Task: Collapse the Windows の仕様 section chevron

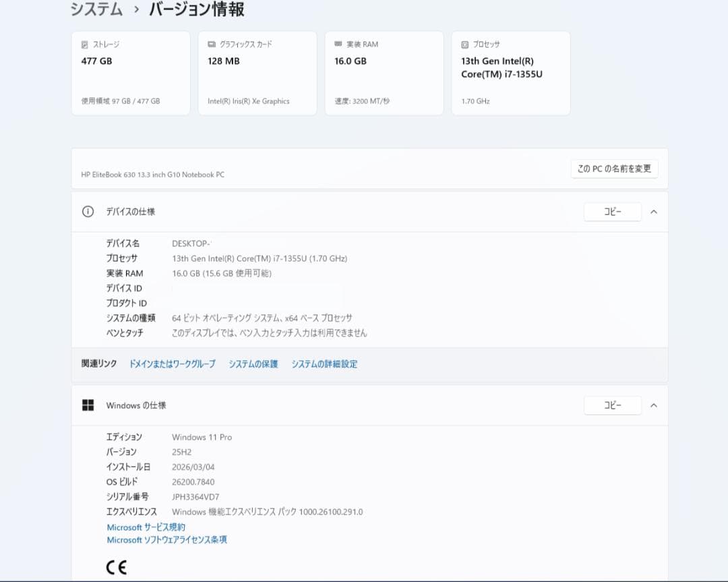Action: pyautogui.click(x=654, y=405)
